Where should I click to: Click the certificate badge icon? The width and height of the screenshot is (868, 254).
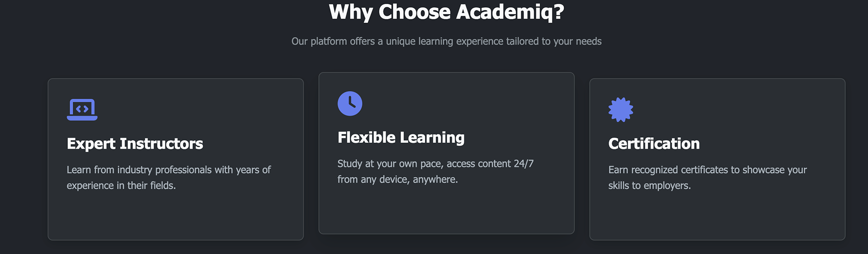coord(621,110)
